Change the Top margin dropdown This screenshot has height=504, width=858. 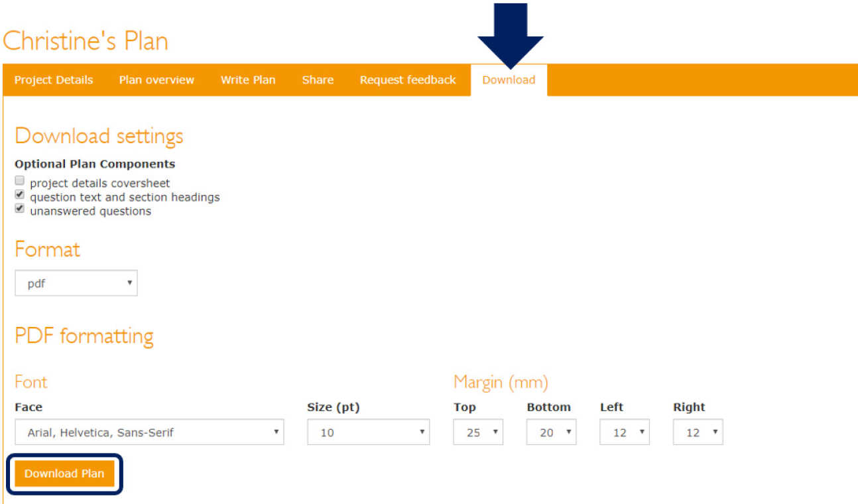(478, 432)
